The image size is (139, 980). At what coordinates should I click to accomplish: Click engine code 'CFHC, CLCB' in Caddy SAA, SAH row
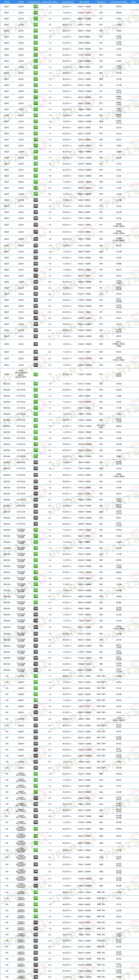[x=119, y=750]
